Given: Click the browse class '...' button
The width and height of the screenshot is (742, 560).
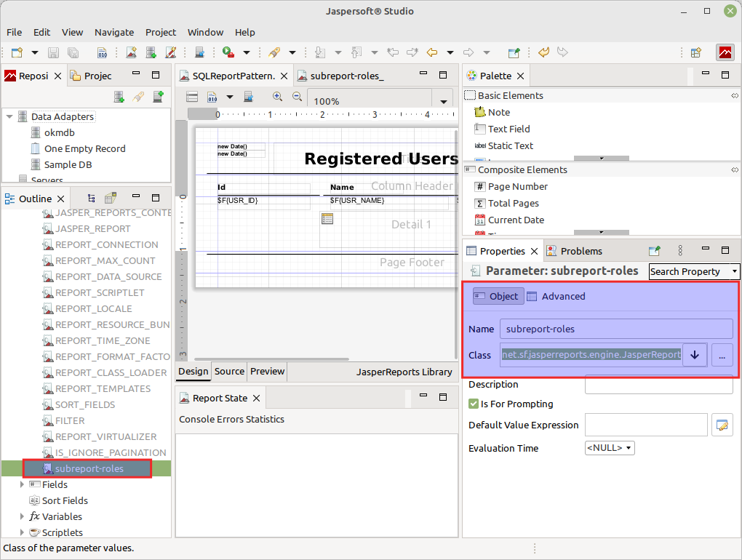Looking at the screenshot, I should click(x=722, y=355).
